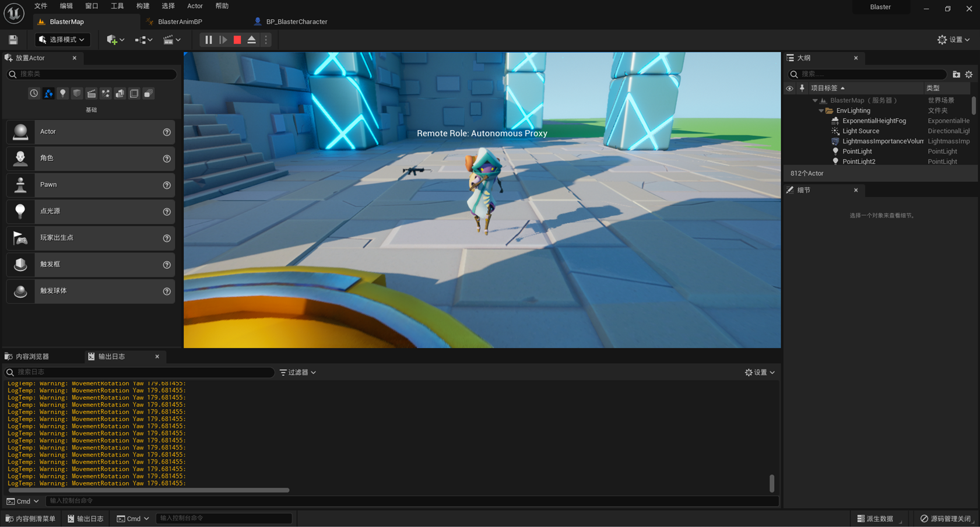Open the play options three-dot menu
The width and height of the screenshot is (980, 527).
[x=266, y=40]
